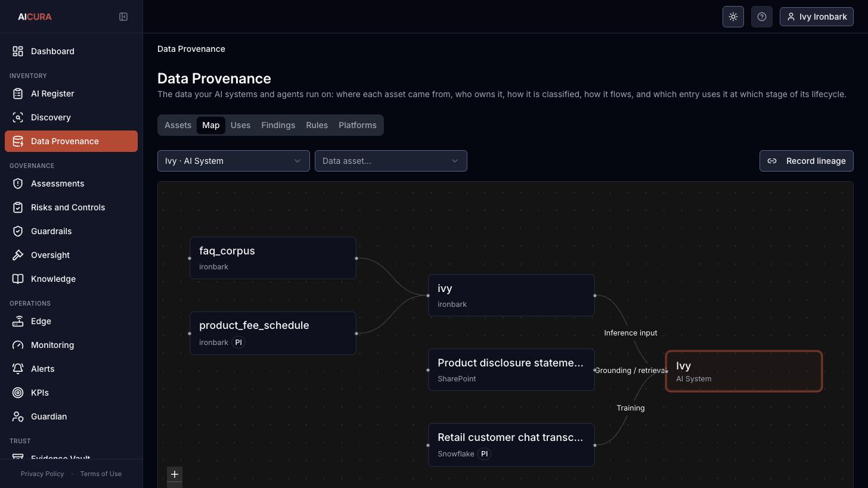Click the Discovery scan icon
Viewport: 868px width, 488px height.
(18, 117)
